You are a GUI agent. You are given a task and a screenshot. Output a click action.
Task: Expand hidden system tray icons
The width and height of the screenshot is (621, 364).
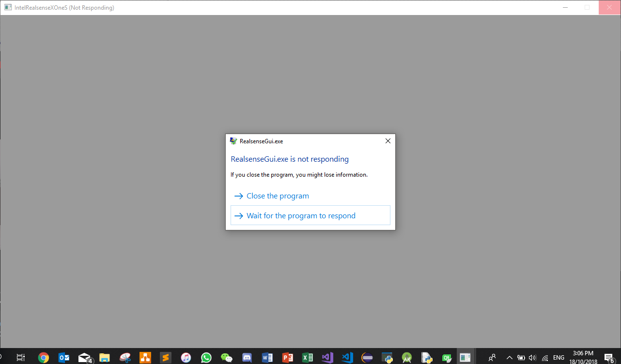(509, 357)
